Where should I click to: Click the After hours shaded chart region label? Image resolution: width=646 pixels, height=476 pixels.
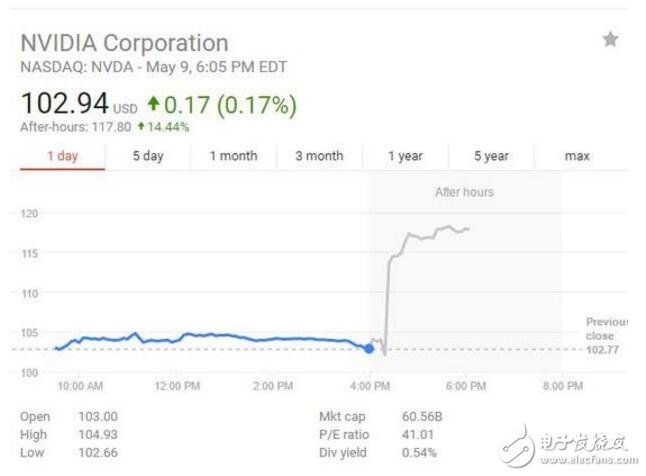tap(464, 192)
